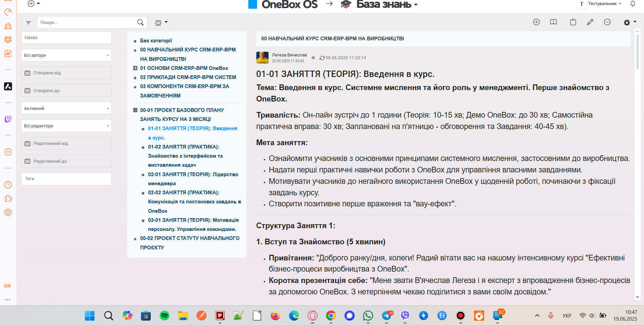Viewport: 644px width, 325px height.
Task: Click the 00 НАВЧАЛЬНИЙ КУРС article header bar
Action: 443,39
